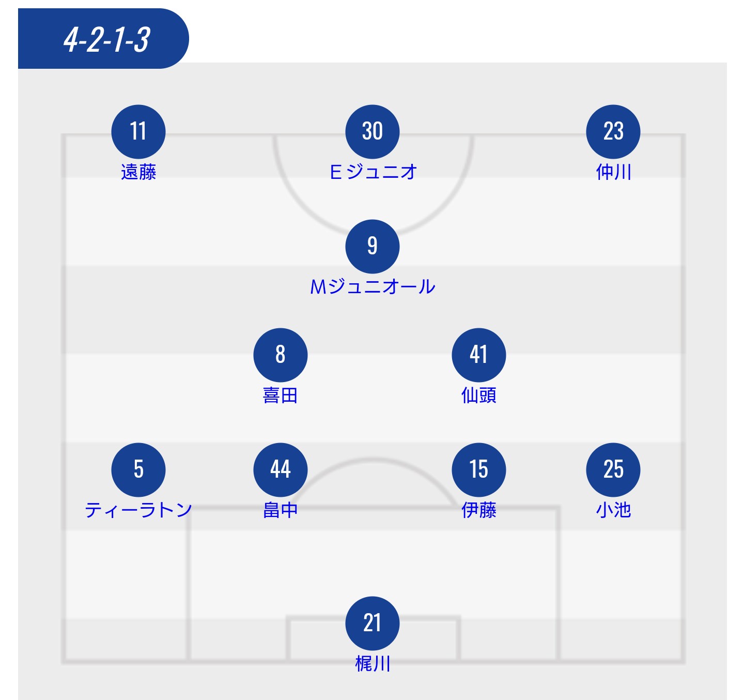Select the number 44 defender badge
This screenshot has width=744, height=700.
coord(280,469)
